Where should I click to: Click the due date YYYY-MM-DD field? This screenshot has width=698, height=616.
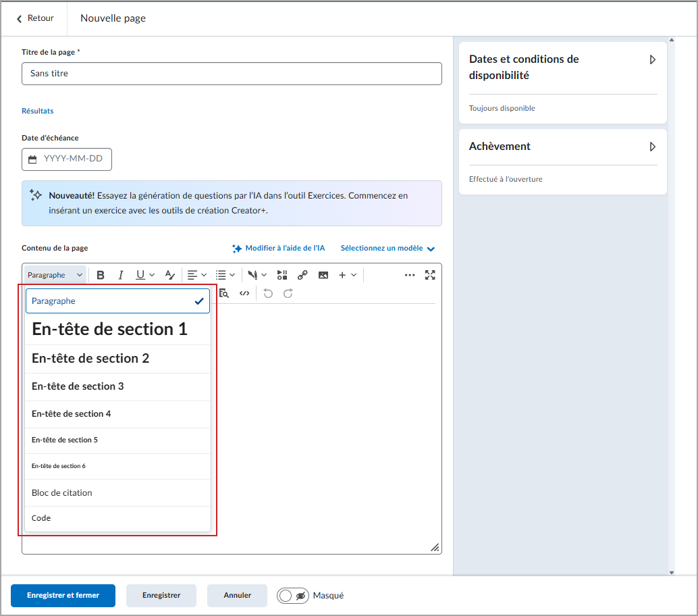67,159
